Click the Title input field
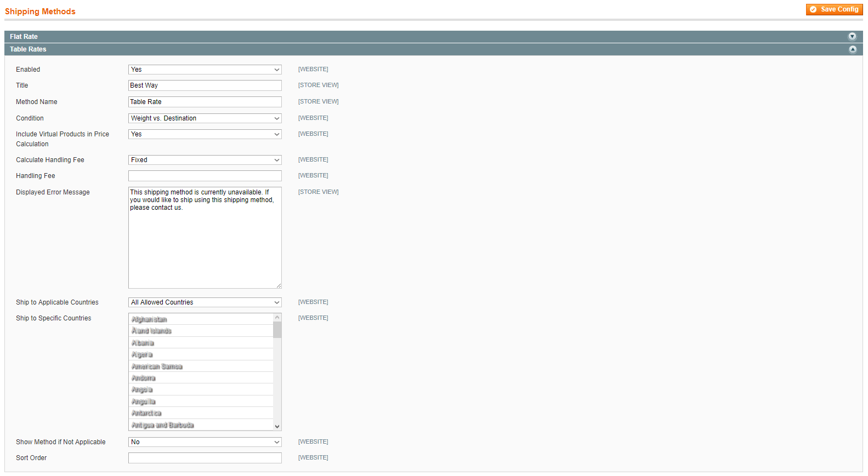 205,85
